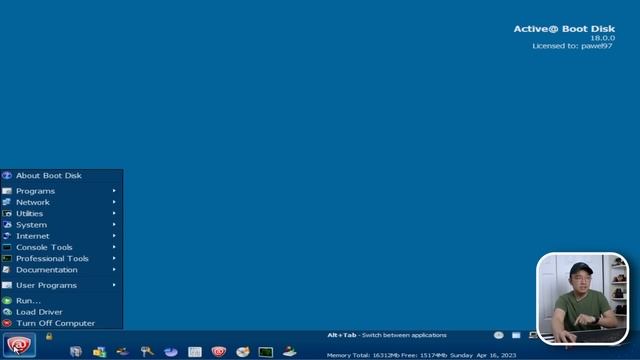Click the Active@ shield Start button
640x360 pixels.
click(19, 345)
